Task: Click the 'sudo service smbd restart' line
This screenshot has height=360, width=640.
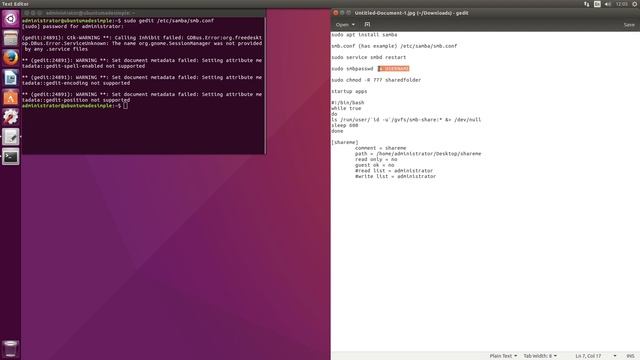Action: tap(369, 57)
